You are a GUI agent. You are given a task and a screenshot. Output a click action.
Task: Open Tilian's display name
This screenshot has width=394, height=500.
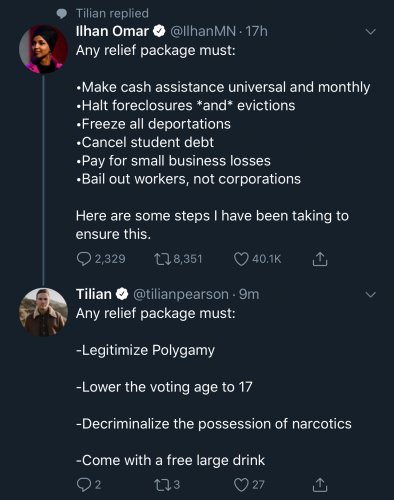[94, 294]
